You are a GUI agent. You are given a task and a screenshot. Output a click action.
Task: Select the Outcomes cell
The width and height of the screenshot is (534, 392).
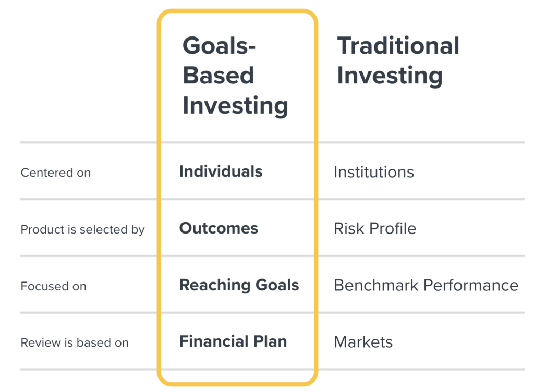point(219,228)
